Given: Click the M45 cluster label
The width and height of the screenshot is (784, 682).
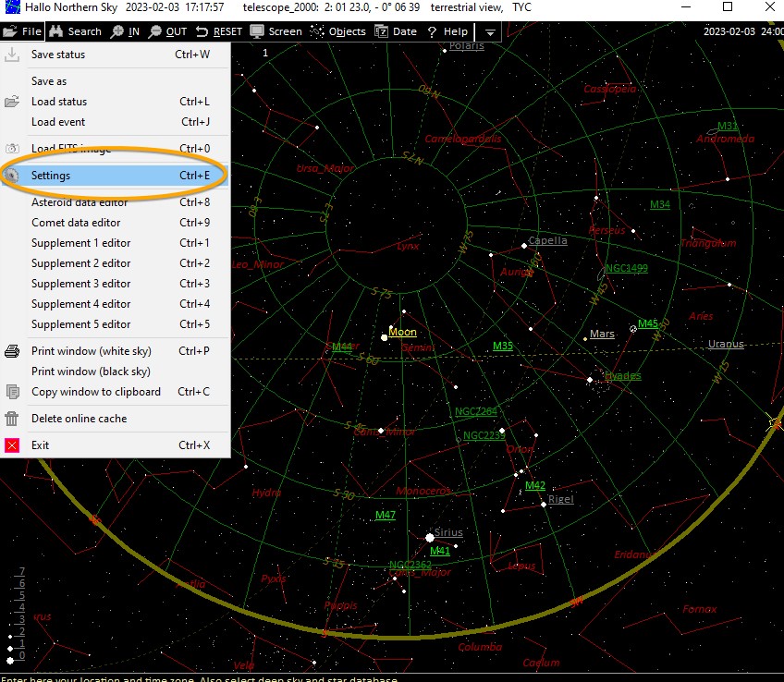Looking at the screenshot, I should (648, 323).
